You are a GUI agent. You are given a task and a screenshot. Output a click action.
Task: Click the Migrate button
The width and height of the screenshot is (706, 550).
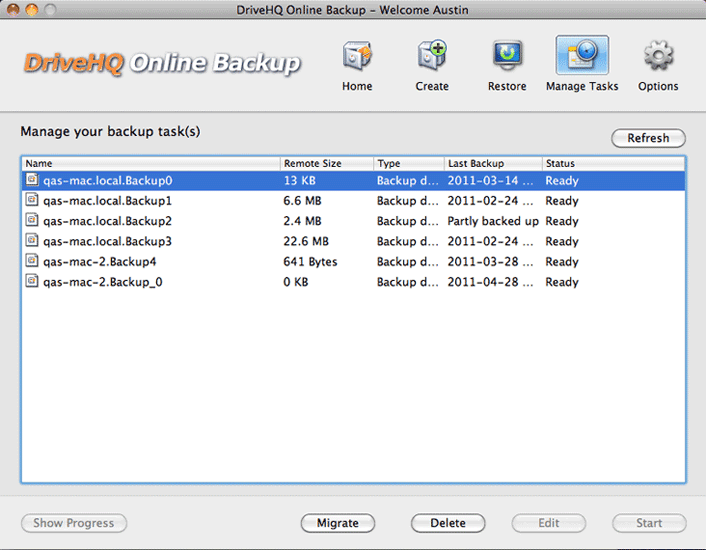(338, 523)
